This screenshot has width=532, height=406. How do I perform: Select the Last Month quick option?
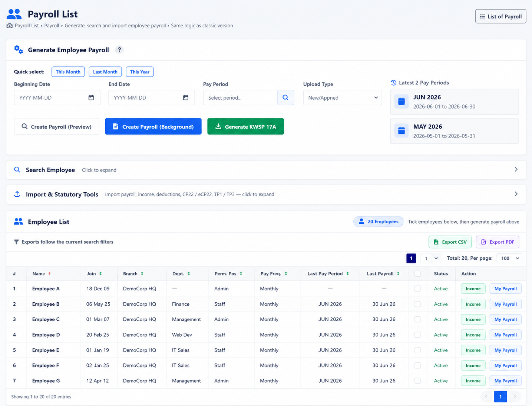pos(105,72)
